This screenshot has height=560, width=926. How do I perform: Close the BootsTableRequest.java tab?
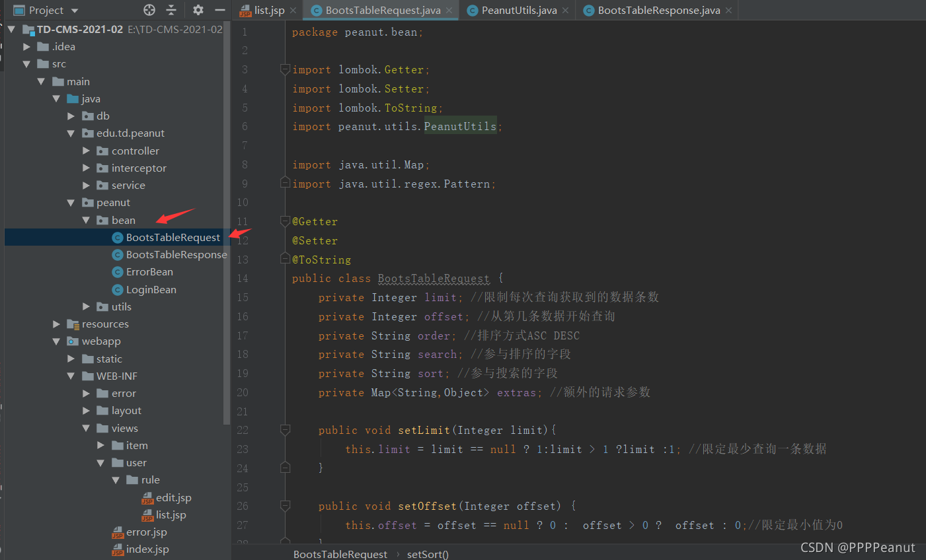point(449,10)
